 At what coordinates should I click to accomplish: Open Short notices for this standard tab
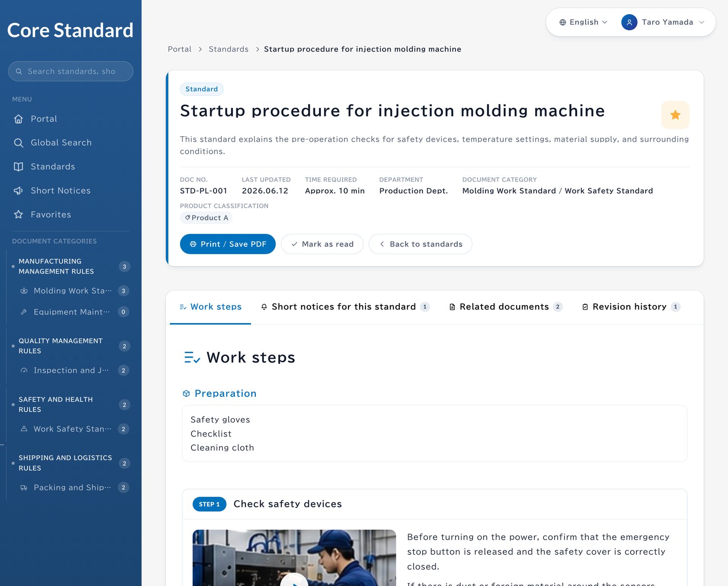tap(345, 307)
